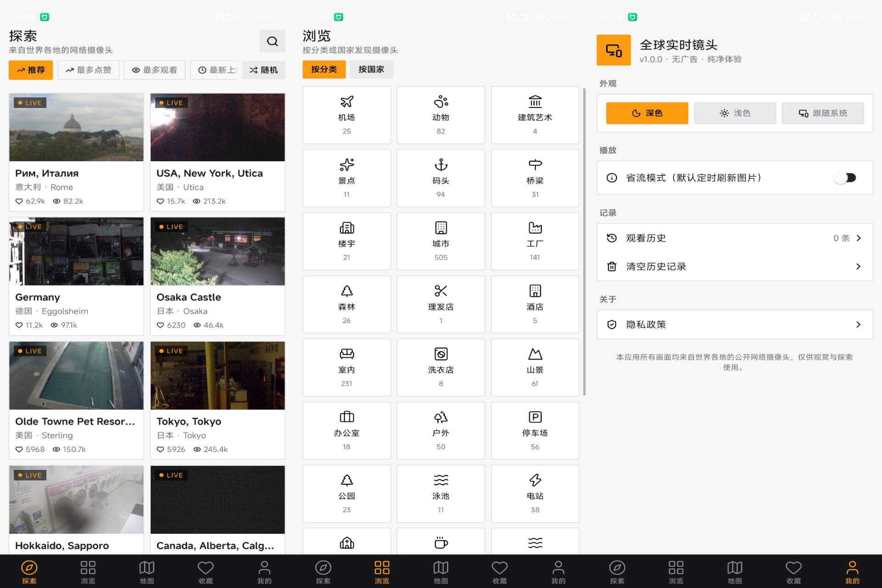
Task: Open the Osaka Castle live camera thumbnail
Action: click(x=218, y=251)
